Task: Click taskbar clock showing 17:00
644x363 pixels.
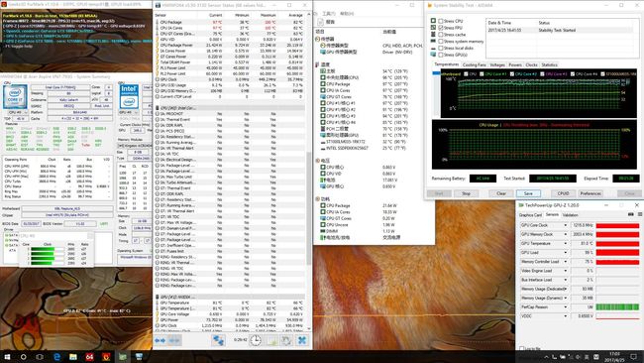Action: click(614, 357)
